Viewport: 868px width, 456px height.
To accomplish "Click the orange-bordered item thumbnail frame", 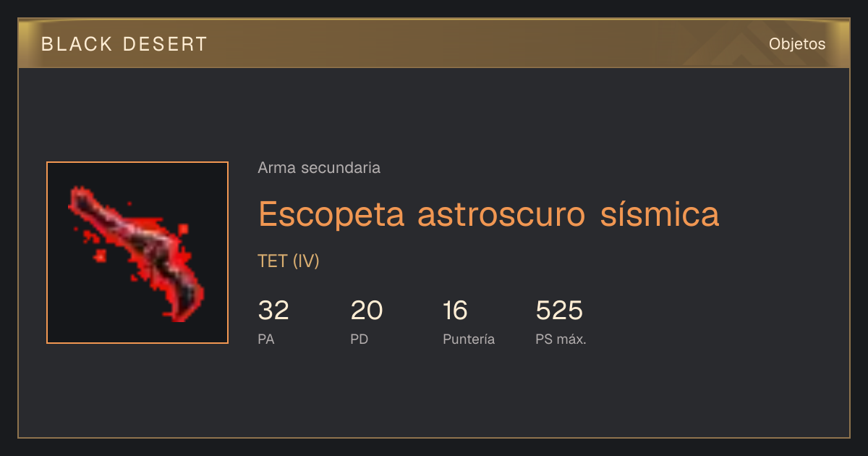I will click(137, 253).
